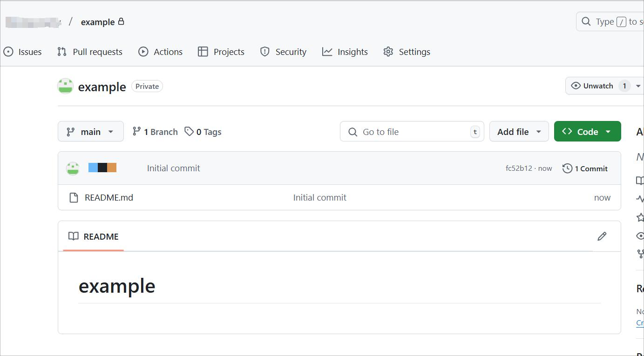View the 1 Commit history link
The height and width of the screenshot is (356, 644).
tap(585, 168)
